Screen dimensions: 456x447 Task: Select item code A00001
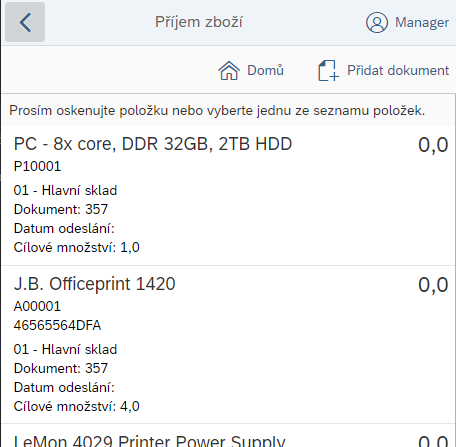click(37, 306)
